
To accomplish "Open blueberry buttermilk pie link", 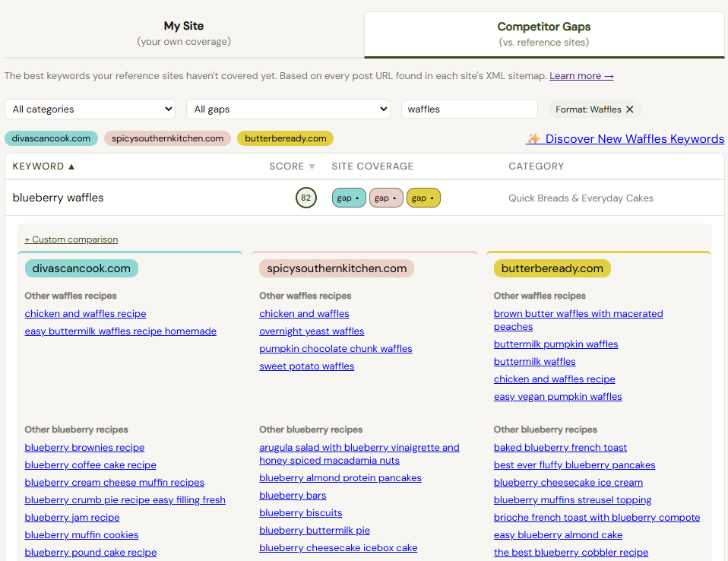I will (315, 531).
